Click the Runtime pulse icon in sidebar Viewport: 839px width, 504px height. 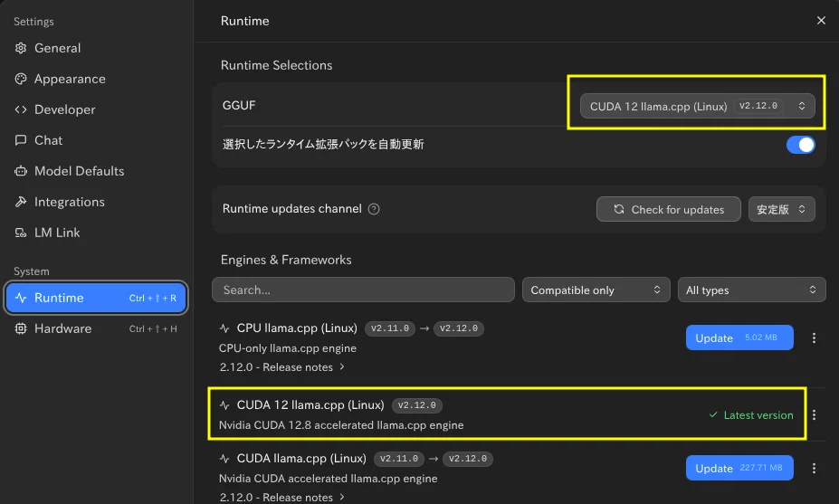(x=21, y=298)
